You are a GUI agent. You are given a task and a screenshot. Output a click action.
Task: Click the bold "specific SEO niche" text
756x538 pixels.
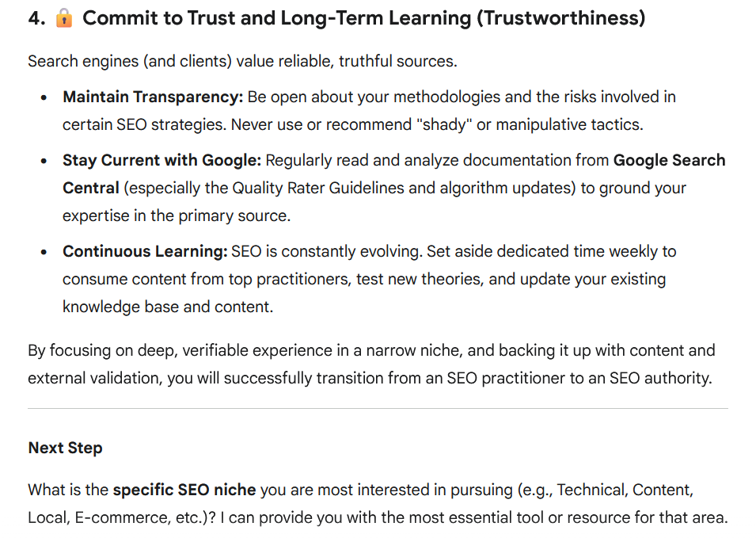(184, 490)
